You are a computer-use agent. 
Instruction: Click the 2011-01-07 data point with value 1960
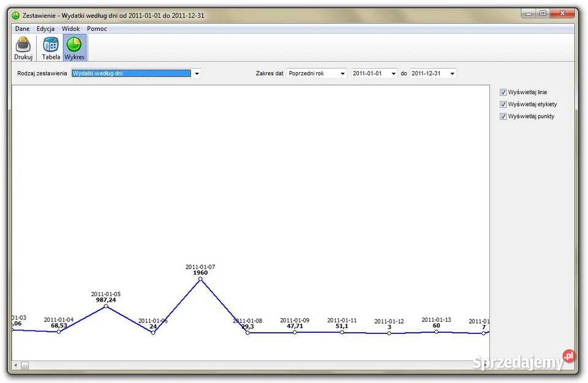pos(200,279)
